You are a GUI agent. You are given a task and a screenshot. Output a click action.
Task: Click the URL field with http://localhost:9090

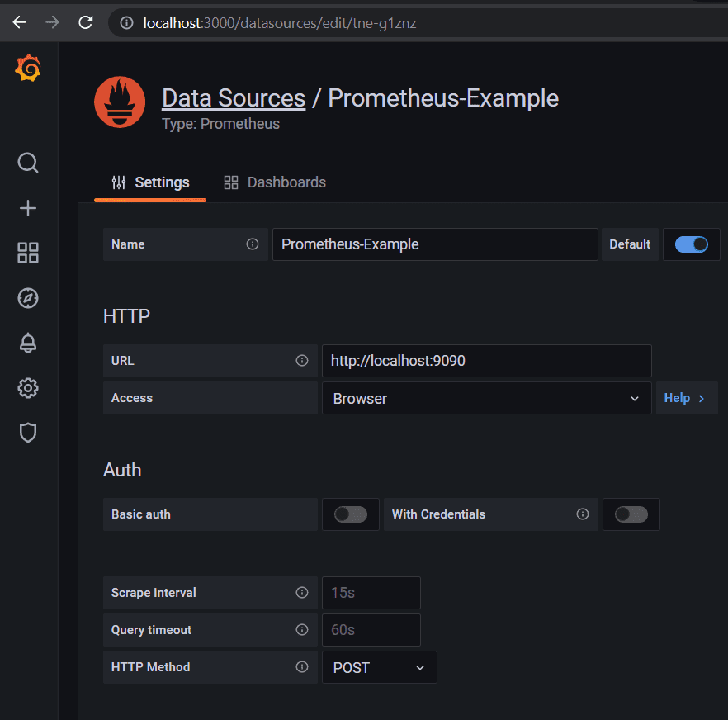tap(487, 361)
